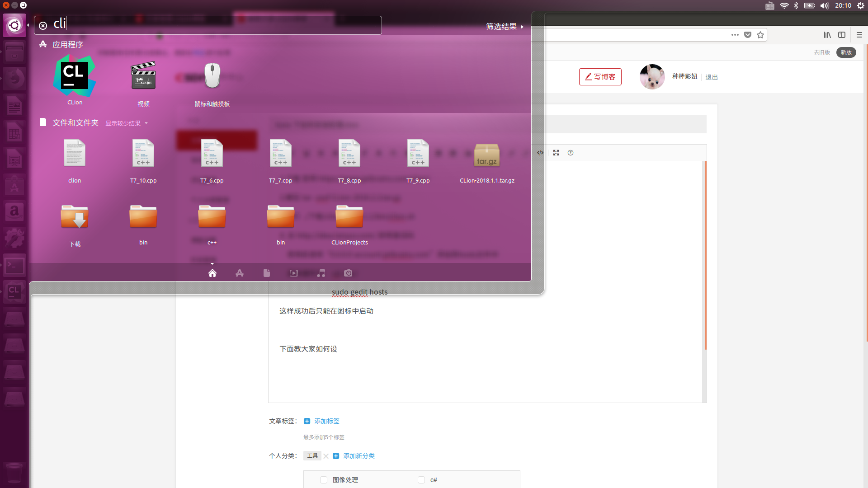Open Firefox hamburger menu

pos(859,35)
